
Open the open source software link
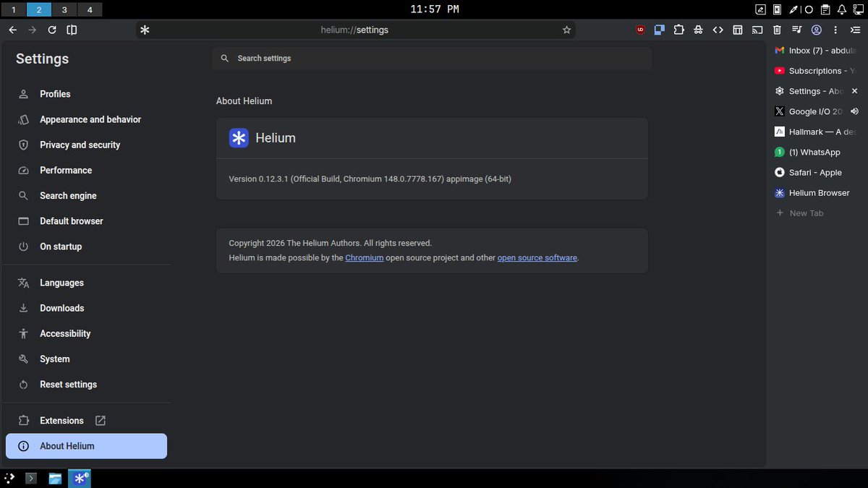pos(537,257)
